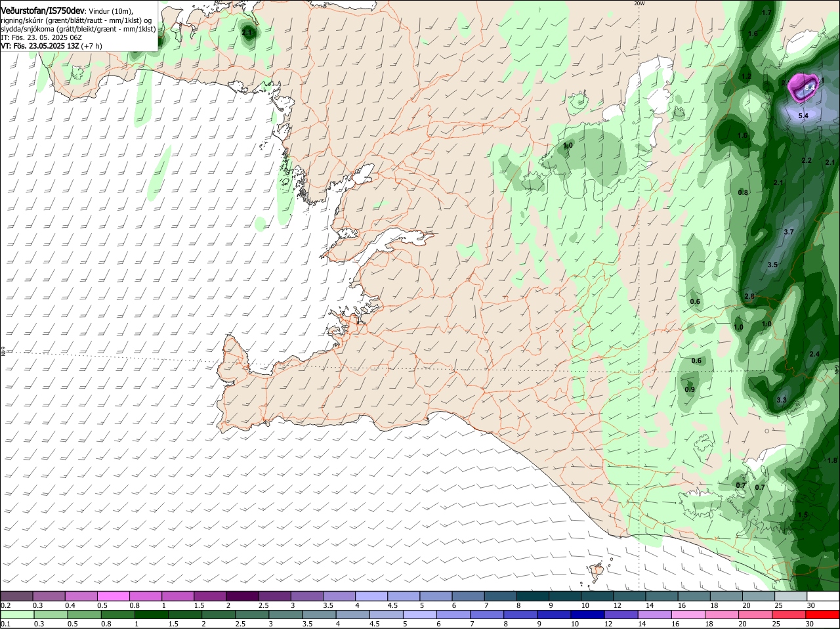
Task: Click the 4 grey-blue bottom-row swatch
Action: tap(353, 614)
